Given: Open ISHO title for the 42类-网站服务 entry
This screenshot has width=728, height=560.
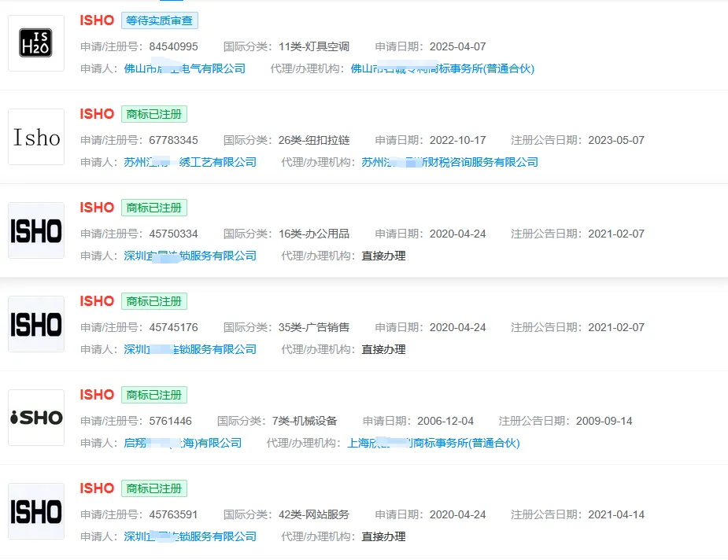Looking at the screenshot, I should (97, 488).
